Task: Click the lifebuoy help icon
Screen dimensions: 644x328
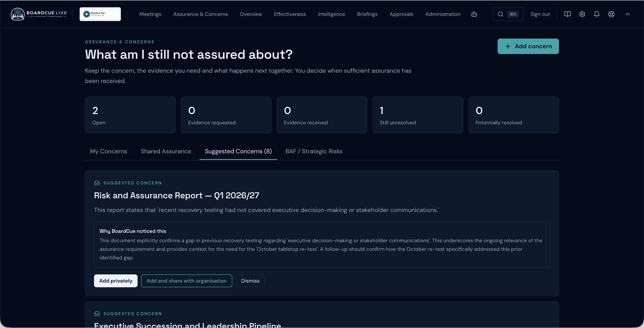Action: tap(611, 14)
